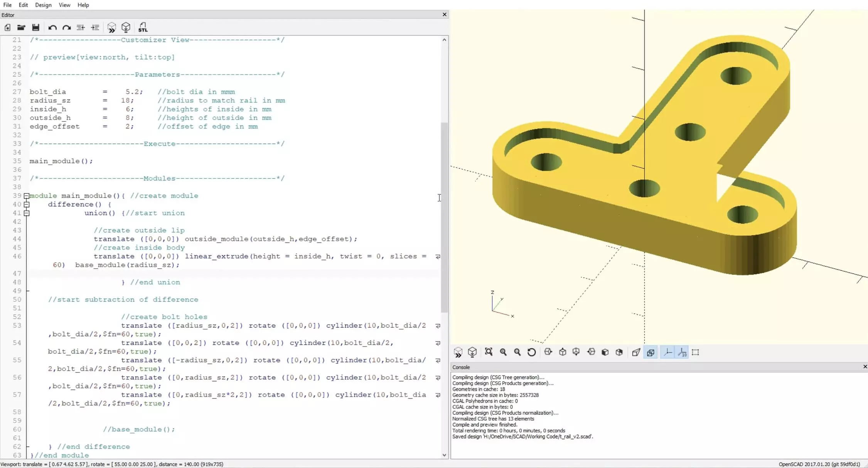Image resolution: width=868 pixels, height=468 pixels.
Task: Click the Render icon in the viewport toolbar
Action: coord(472,352)
